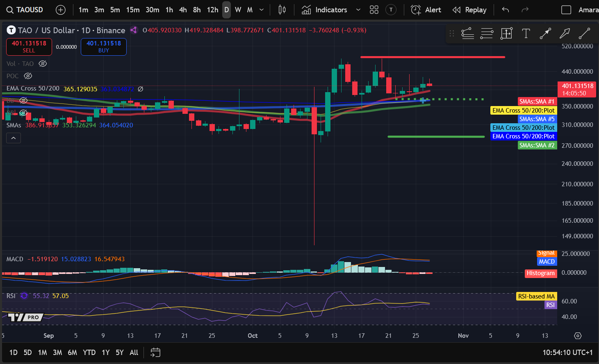Screen dimensions: 599x364
Task: Select the Fib retracement tool
Action: click(467, 34)
